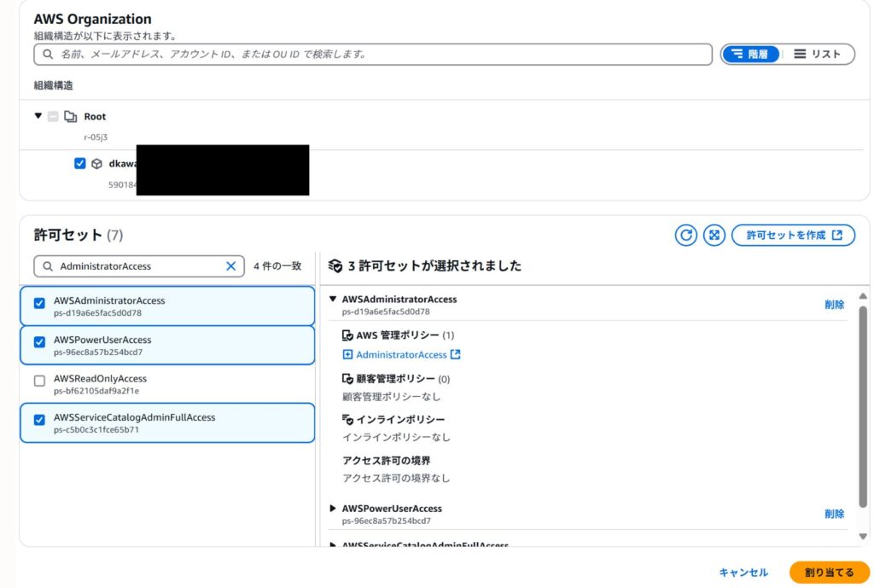Switch to 階層 hierarchy view
This screenshot has width=874, height=588.
pos(750,54)
